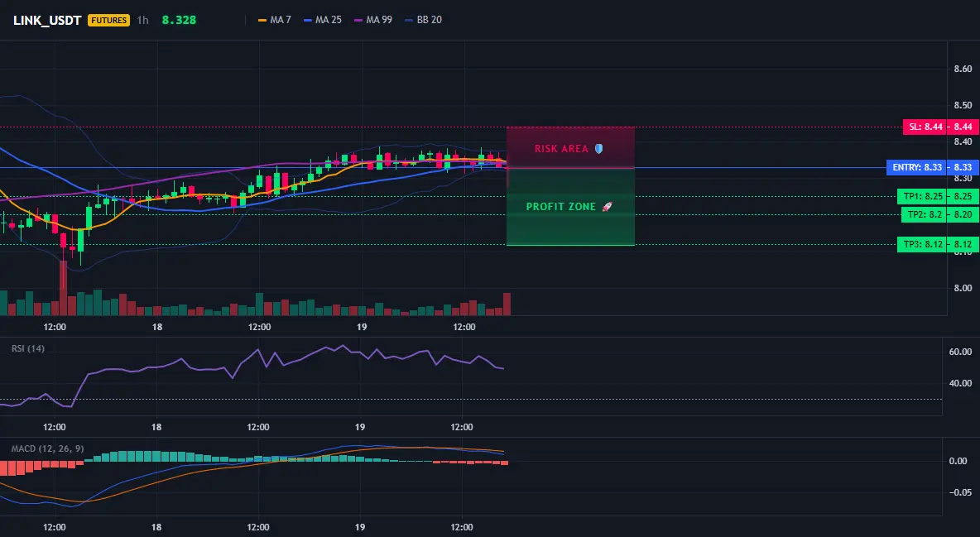Image resolution: width=980 pixels, height=537 pixels.
Task: Click the FUTURES badge
Action: tap(108, 20)
